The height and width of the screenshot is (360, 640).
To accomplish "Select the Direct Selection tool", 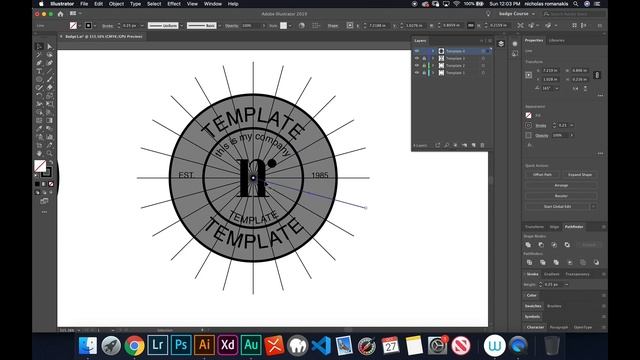I will click(49, 47).
